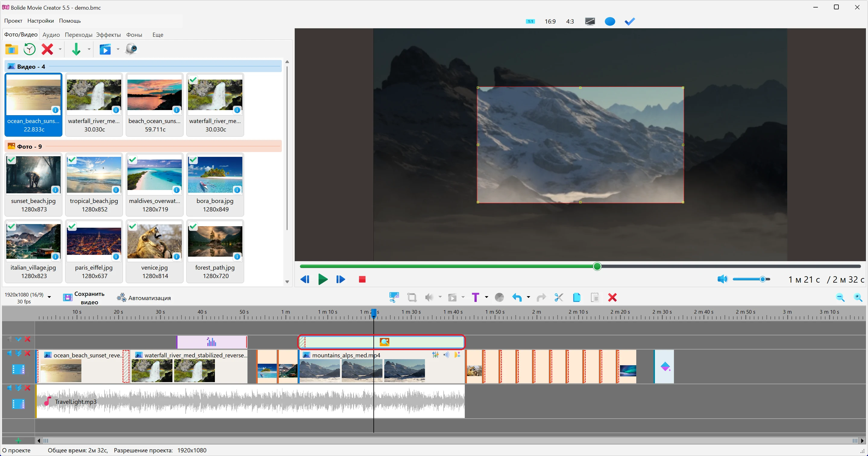Screen dimensions: 868x456
Task: Mute the main video track speaker icon
Action: pos(9,353)
